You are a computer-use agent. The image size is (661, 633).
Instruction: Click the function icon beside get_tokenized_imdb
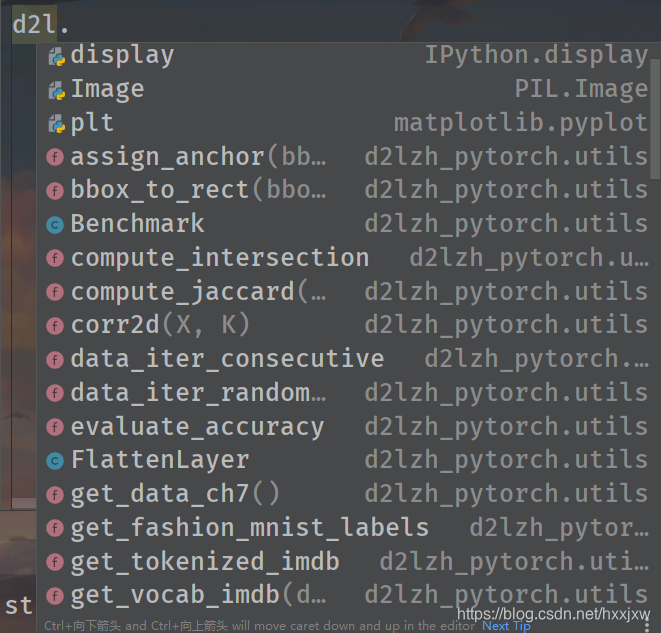pos(55,562)
